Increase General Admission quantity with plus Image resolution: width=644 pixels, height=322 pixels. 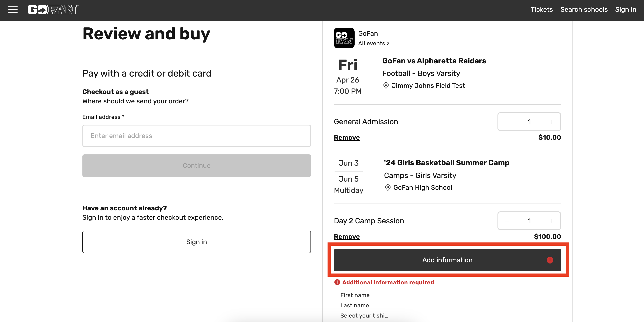point(552,122)
